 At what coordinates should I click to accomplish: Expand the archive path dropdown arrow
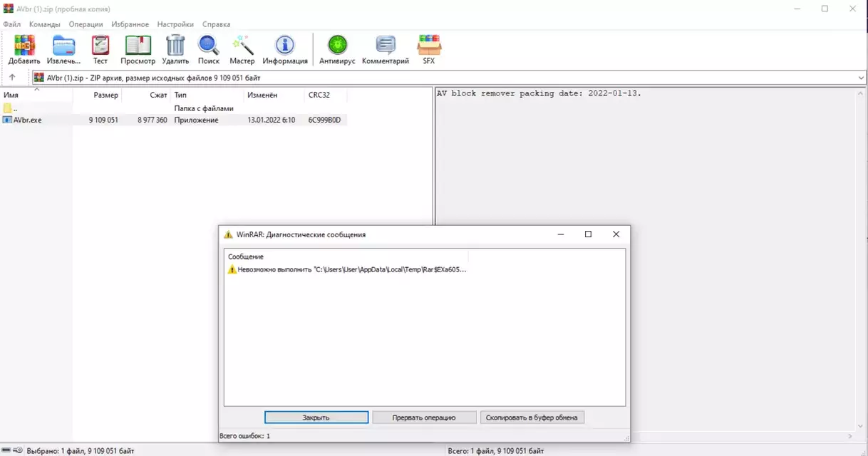point(861,77)
